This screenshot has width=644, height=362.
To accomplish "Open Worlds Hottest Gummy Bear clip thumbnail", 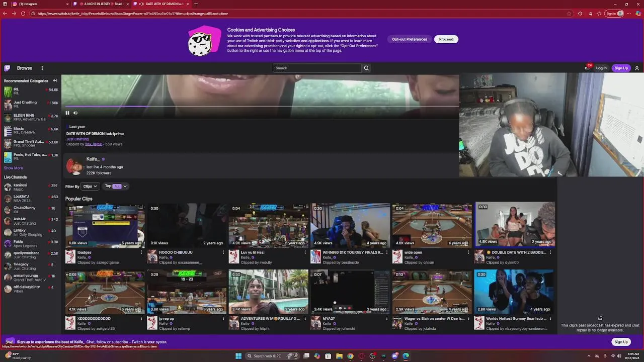I will coord(514,291).
